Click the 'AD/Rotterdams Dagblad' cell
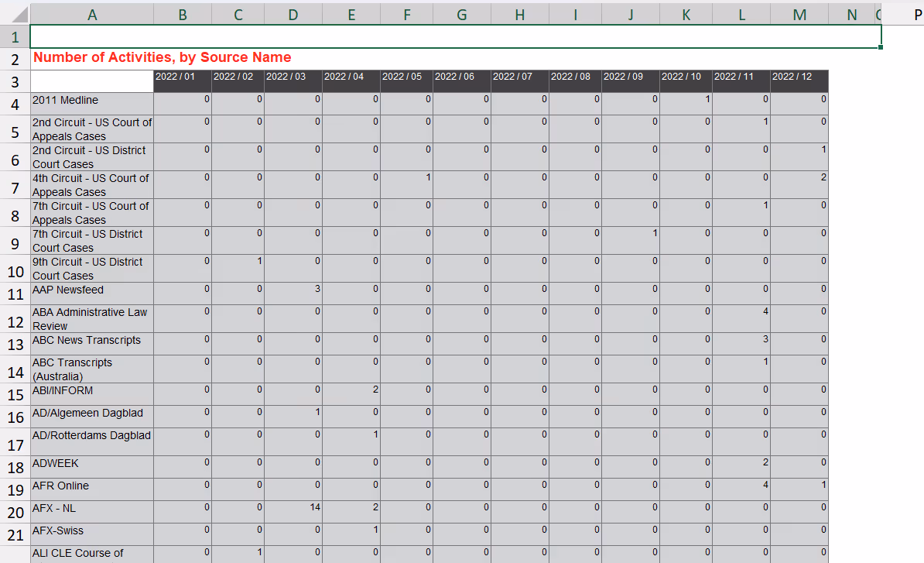924x563 pixels. tap(92, 442)
